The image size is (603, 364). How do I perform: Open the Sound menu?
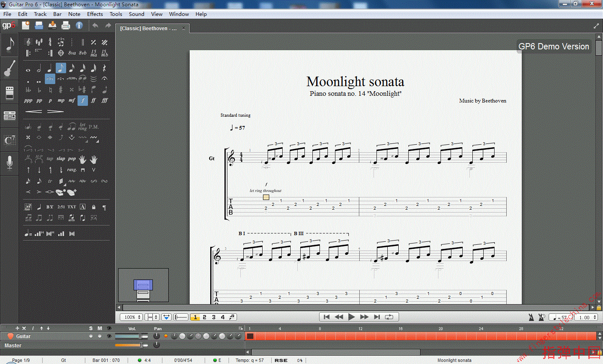point(137,14)
